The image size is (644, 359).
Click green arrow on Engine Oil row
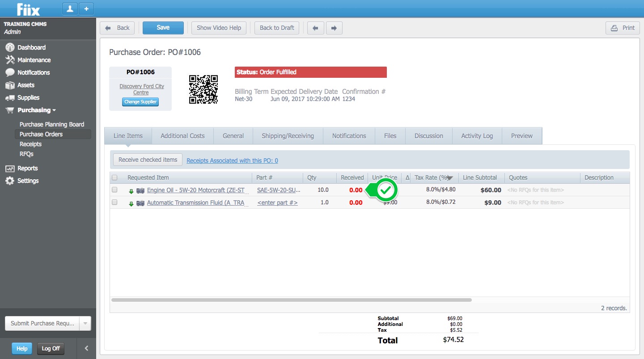[x=131, y=191]
